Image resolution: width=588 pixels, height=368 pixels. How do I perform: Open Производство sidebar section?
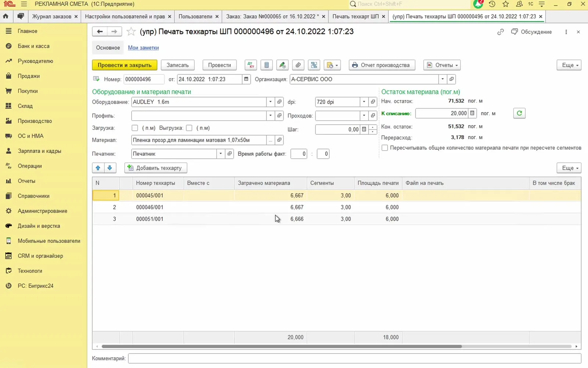coord(35,121)
